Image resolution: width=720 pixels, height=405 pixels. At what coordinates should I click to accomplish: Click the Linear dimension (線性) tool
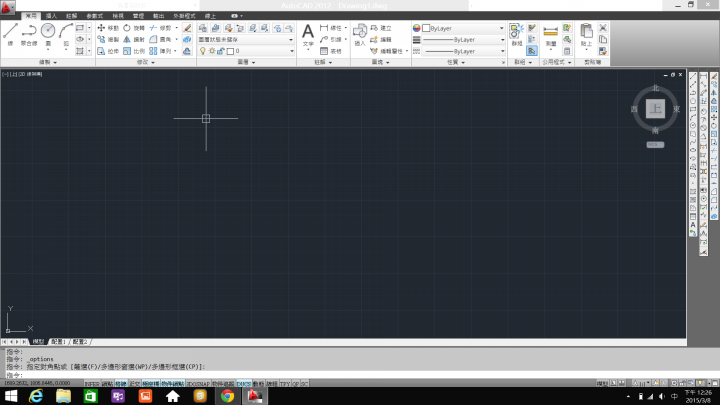331,28
